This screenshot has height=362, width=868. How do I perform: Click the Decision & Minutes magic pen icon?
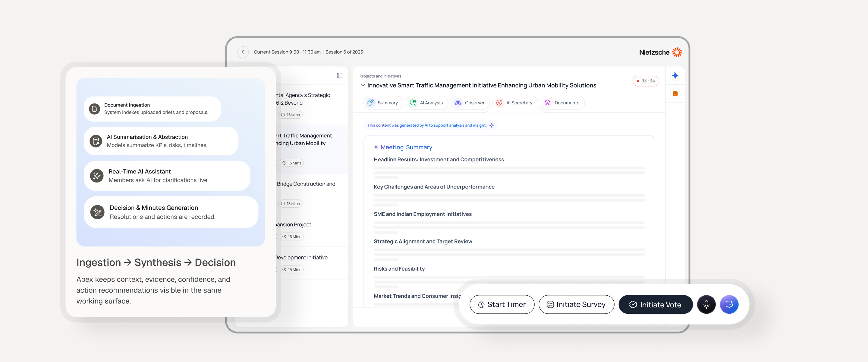[x=97, y=212]
